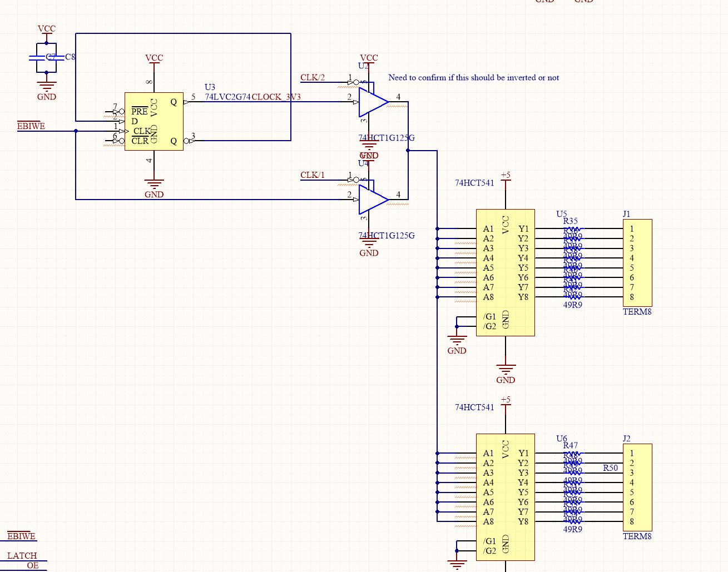
Task: Click the Y8 pin label on U5
Action: point(523,297)
